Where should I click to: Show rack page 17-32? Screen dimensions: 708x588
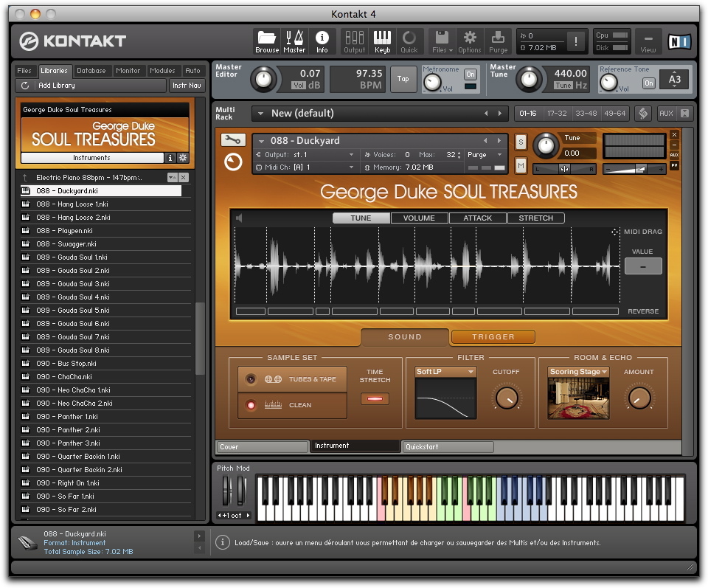point(557,114)
